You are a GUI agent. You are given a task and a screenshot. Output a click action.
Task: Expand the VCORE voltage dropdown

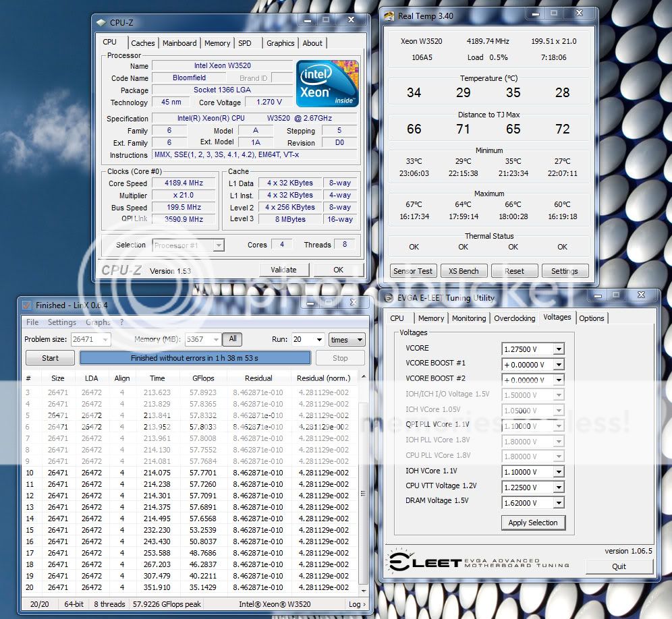click(x=559, y=349)
